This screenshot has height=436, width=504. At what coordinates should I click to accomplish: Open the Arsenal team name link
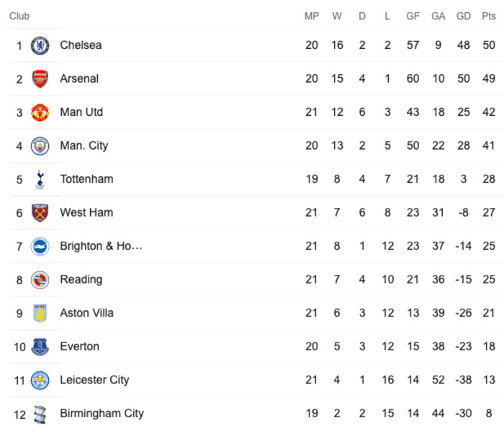79,78
